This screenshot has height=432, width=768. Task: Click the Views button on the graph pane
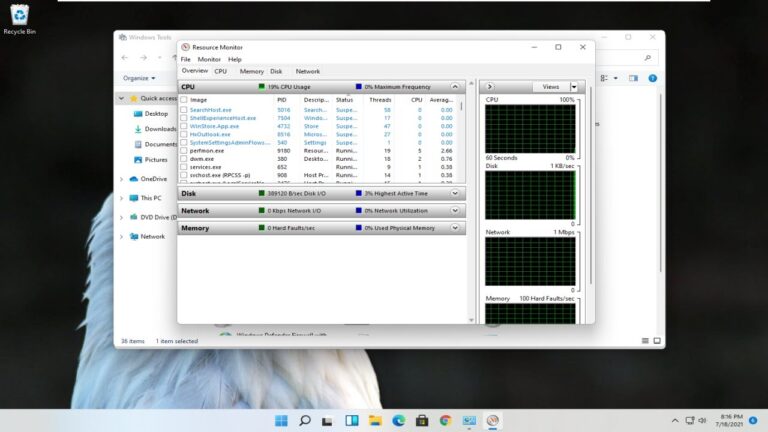(x=551, y=87)
